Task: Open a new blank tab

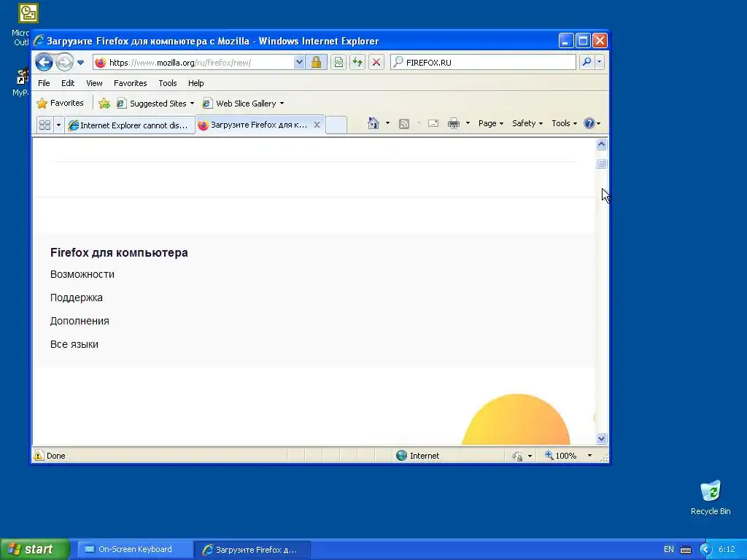Action: click(x=336, y=125)
